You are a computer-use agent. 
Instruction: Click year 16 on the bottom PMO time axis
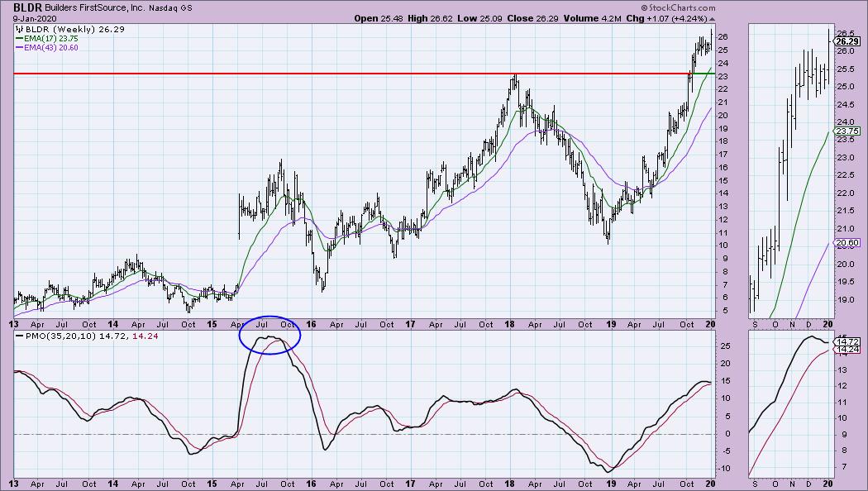click(x=311, y=484)
